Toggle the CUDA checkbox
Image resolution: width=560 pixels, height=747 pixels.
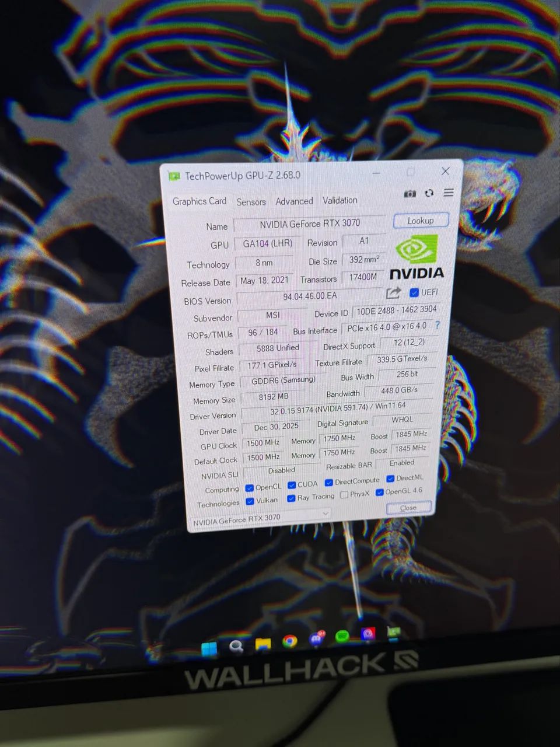[x=292, y=485]
